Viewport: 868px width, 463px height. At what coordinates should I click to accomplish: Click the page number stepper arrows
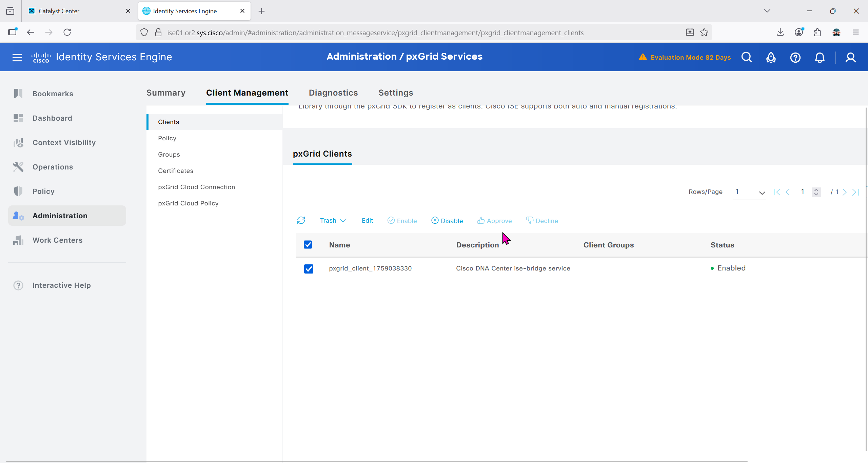816,192
